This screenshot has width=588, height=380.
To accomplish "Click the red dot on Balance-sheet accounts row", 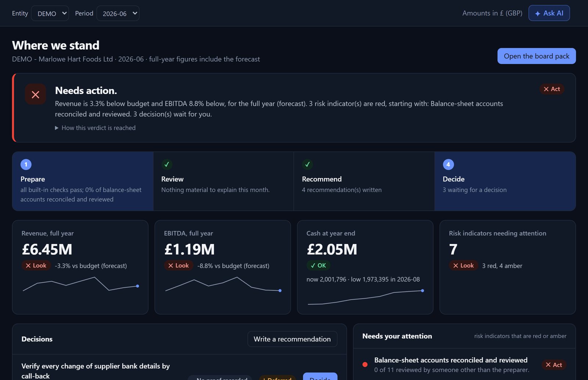I will pos(365,365).
